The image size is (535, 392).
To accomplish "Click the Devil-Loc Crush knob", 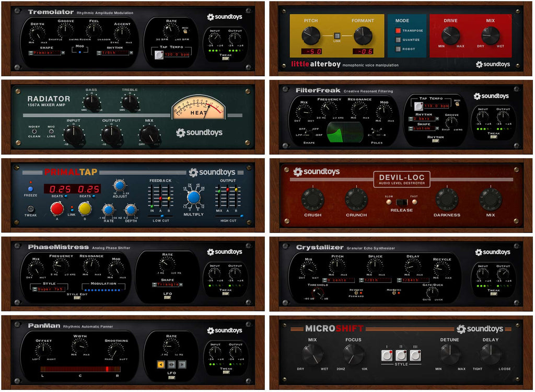I will [x=313, y=200].
